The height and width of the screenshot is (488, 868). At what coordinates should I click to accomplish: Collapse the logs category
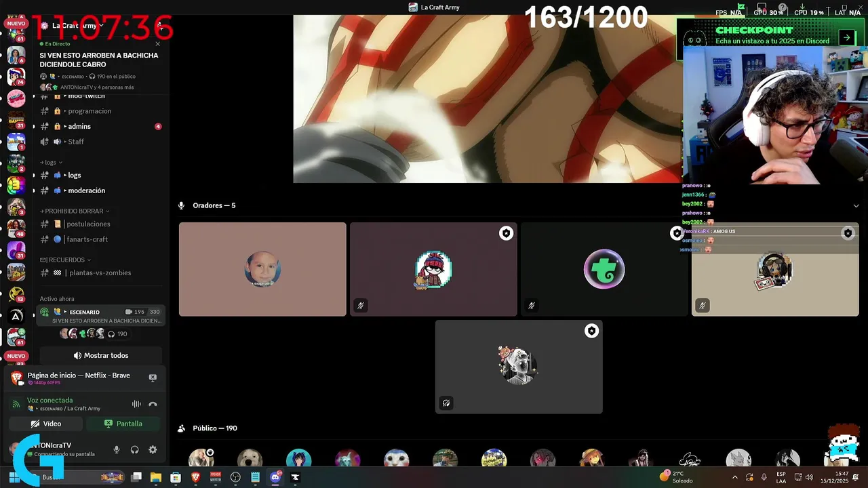52,163
